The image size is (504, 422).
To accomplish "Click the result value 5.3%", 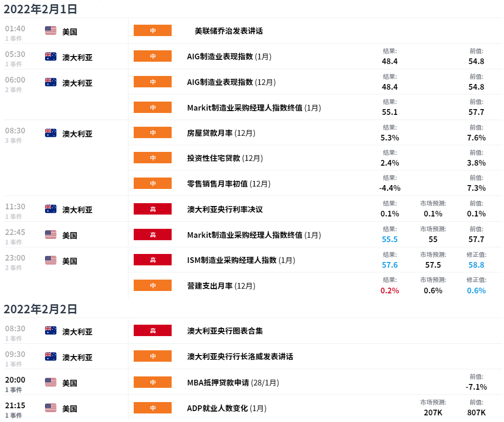I will click(x=390, y=138).
